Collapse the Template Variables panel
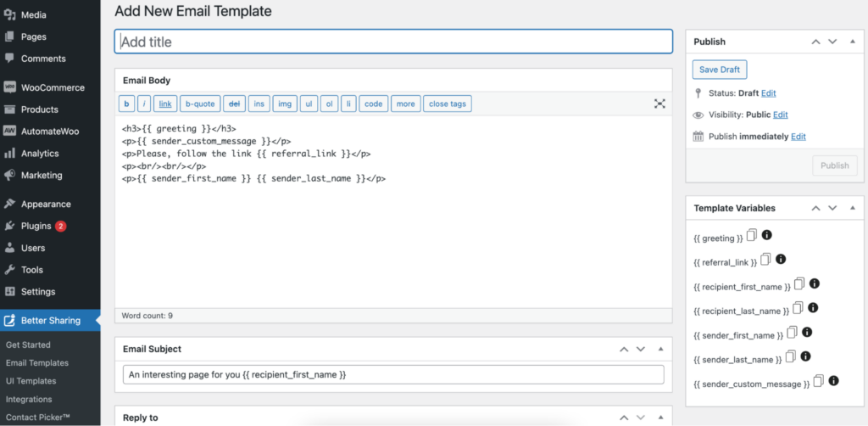This screenshot has width=868, height=426. pos(852,208)
